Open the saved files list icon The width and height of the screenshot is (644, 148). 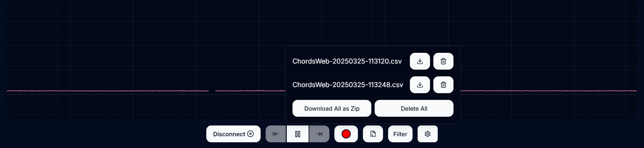coord(373,134)
